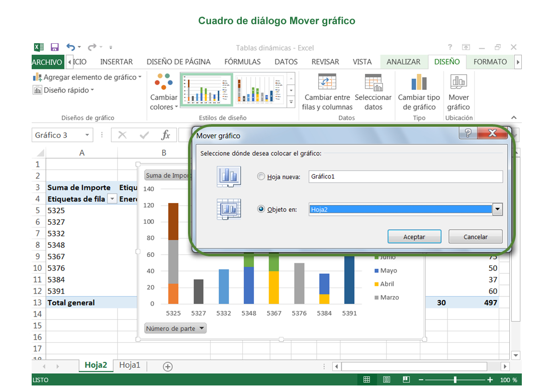The image size is (553, 392).
Task: Expand the Diseño rápido dropdown
Action: pos(93,90)
